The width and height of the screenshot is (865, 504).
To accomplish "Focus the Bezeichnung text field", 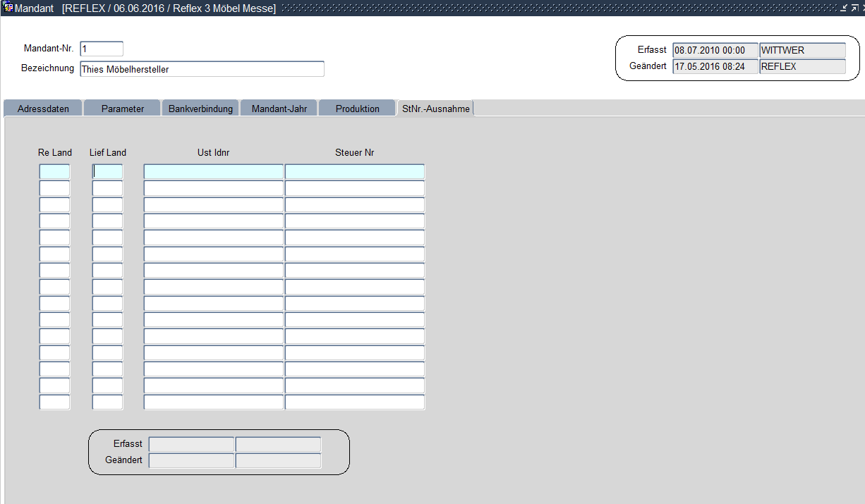I will [202, 69].
